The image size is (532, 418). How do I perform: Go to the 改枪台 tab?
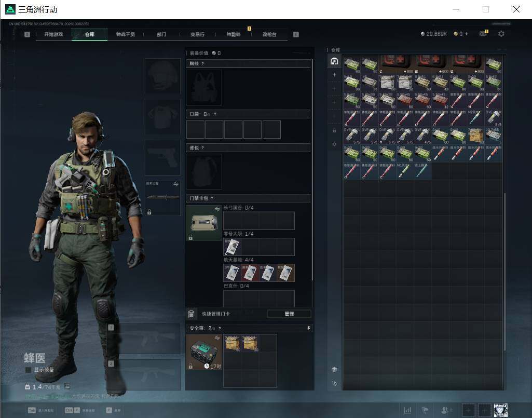pyautogui.click(x=269, y=34)
